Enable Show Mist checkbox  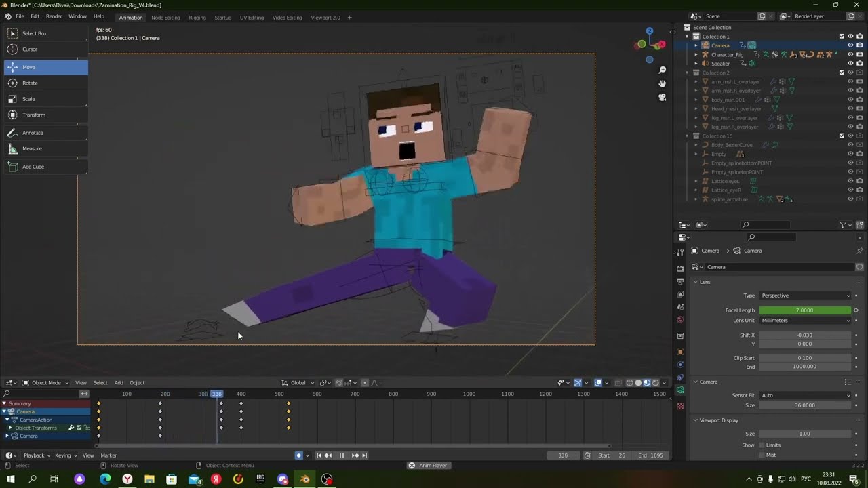point(762,455)
